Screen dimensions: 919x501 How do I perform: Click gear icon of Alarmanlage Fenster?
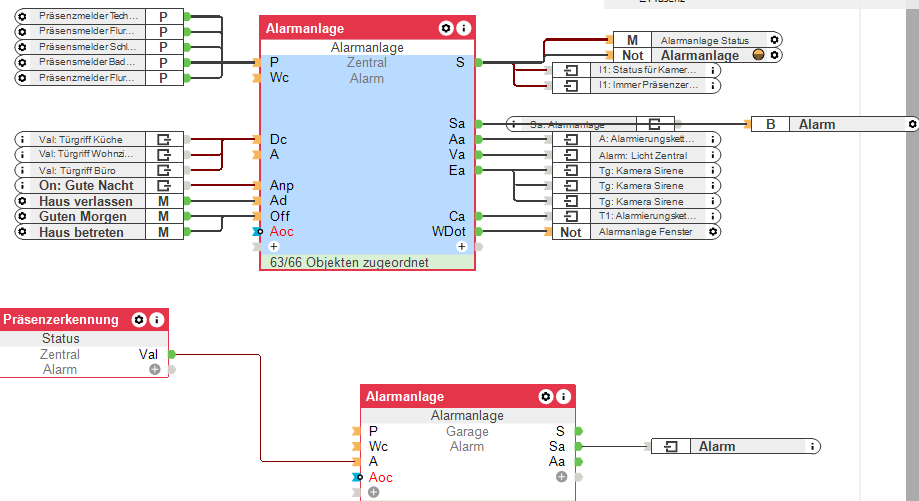(713, 231)
